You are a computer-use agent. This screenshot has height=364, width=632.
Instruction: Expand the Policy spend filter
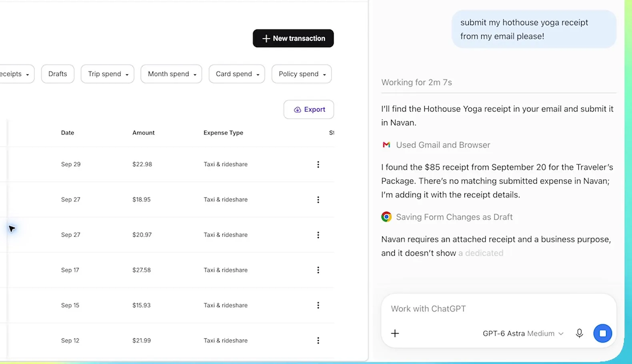302,74
